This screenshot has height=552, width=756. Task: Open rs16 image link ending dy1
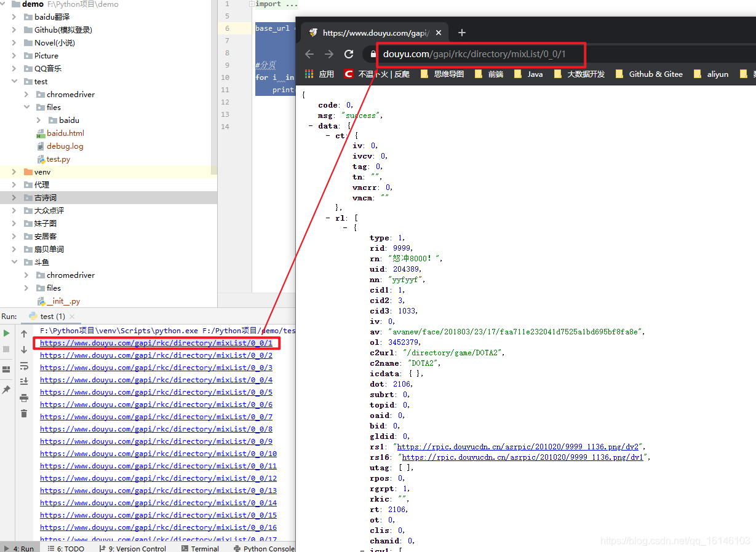[x=522, y=457]
